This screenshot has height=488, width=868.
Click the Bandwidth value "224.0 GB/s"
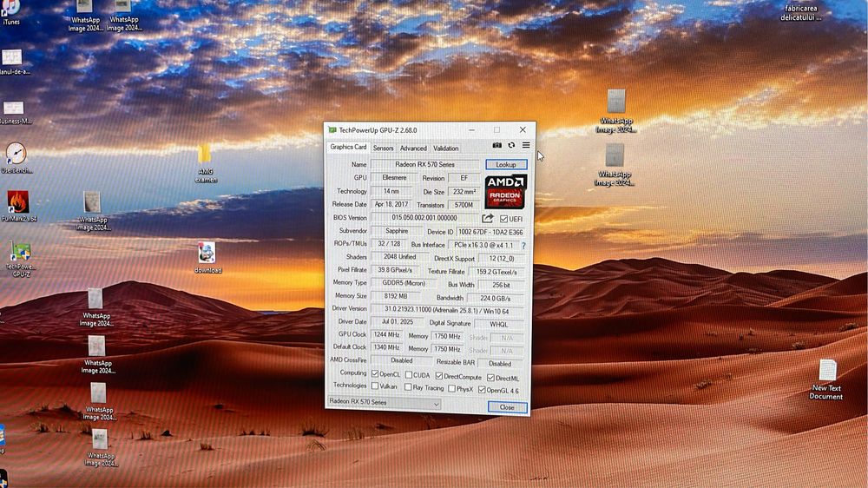coord(496,299)
